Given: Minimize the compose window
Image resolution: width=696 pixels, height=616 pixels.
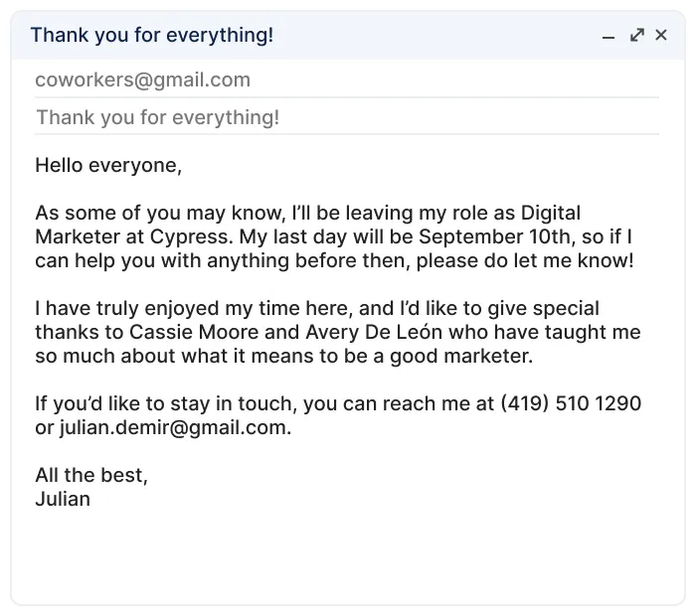Looking at the screenshot, I should (x=609, y=36).
